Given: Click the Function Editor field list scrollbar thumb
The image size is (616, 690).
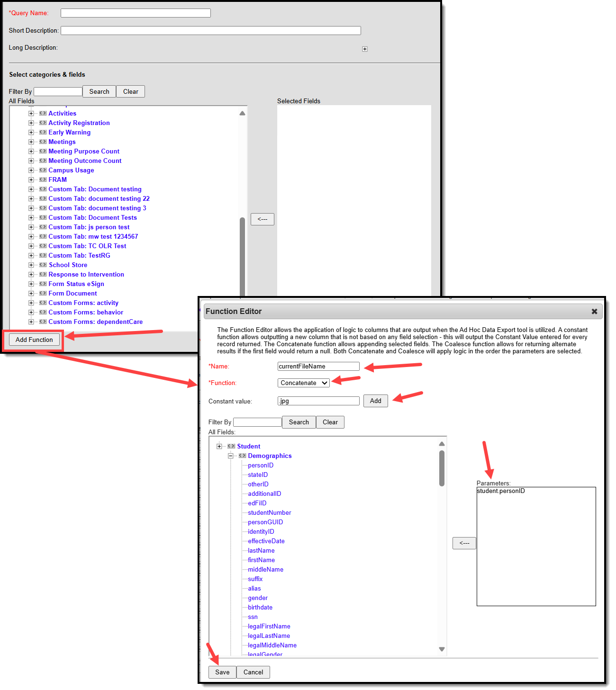Looking at the screenshot, I should tap(442, 468).
